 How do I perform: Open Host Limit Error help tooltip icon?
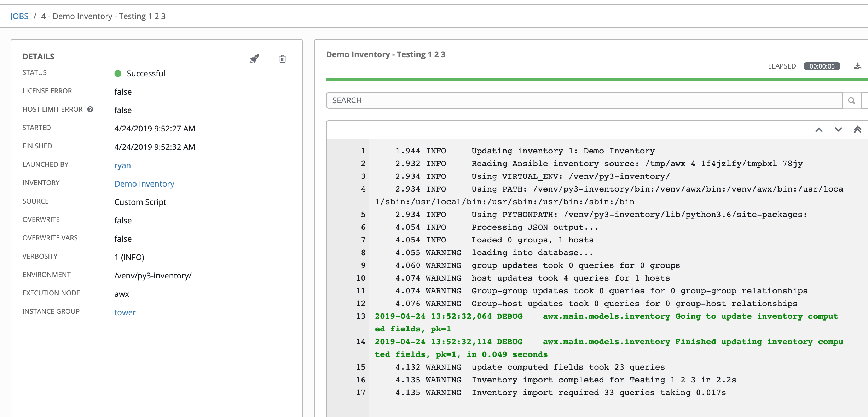tap(90, 109)
